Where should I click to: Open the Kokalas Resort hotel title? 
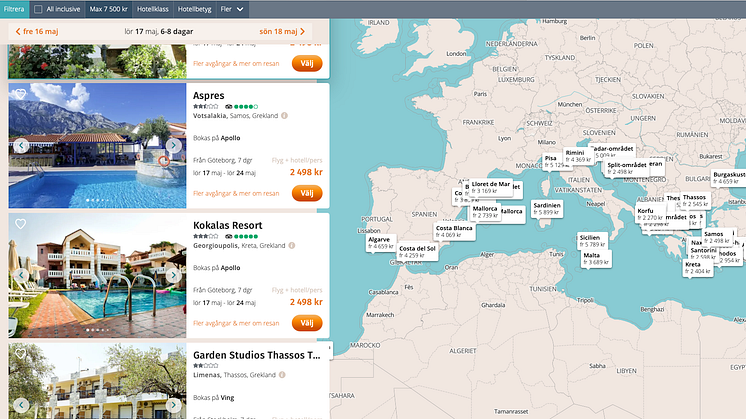[227, 225]
